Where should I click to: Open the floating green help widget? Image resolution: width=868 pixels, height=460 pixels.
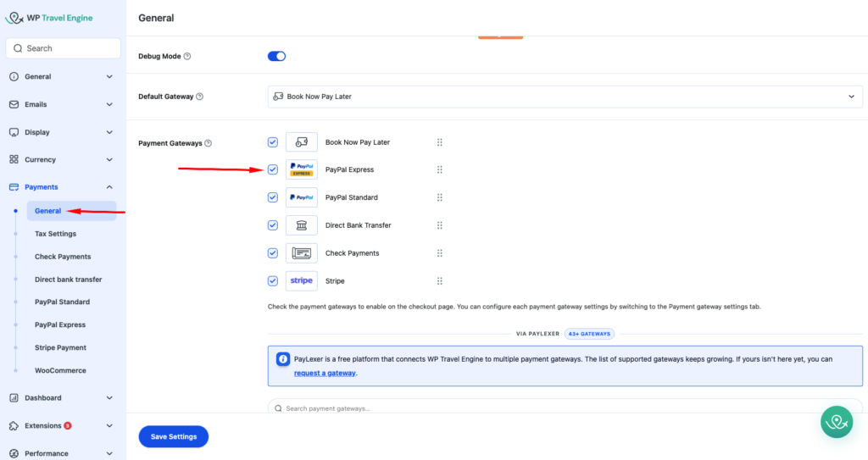[837, 423]
